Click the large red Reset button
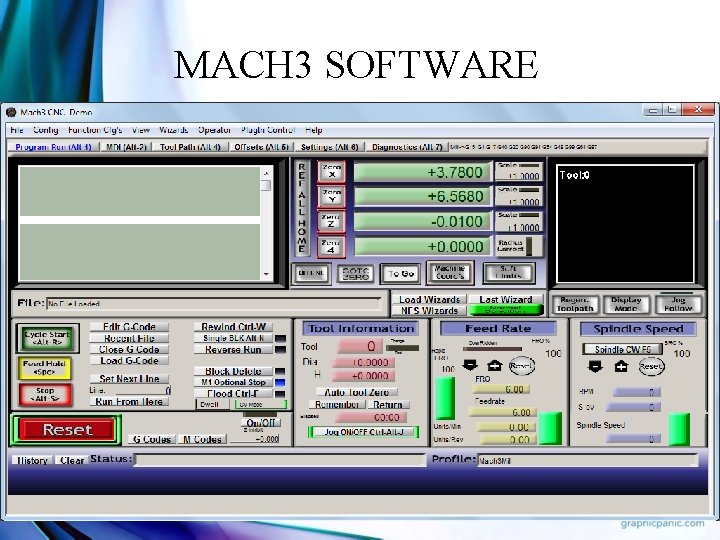720x540 pixels. coord(67,430)
